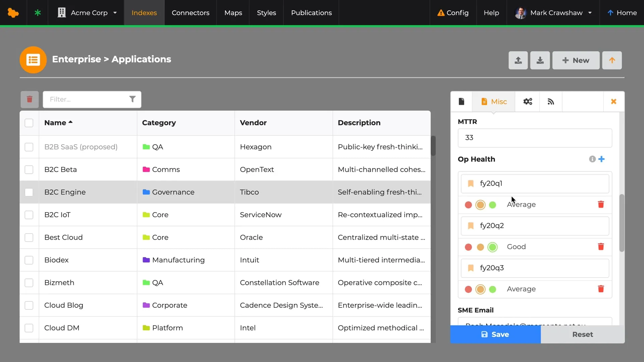This screenshot has height=362, width=644.
Task: Open the Connectors menu
Action: 191,13
